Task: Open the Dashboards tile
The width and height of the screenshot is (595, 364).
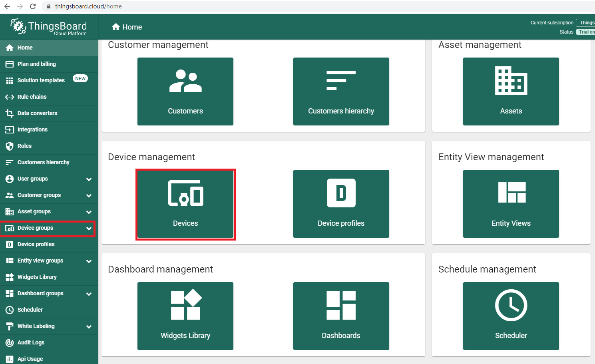Action: click(x=341, y=316)
